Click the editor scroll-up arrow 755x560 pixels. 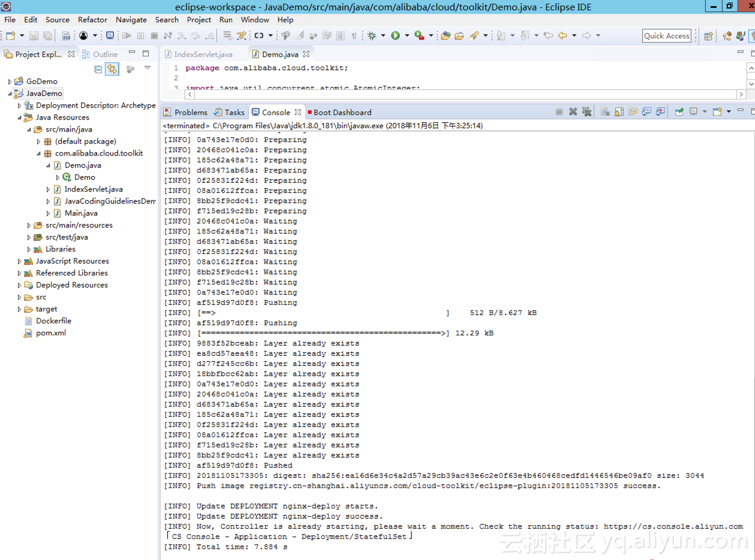point(750,69)
